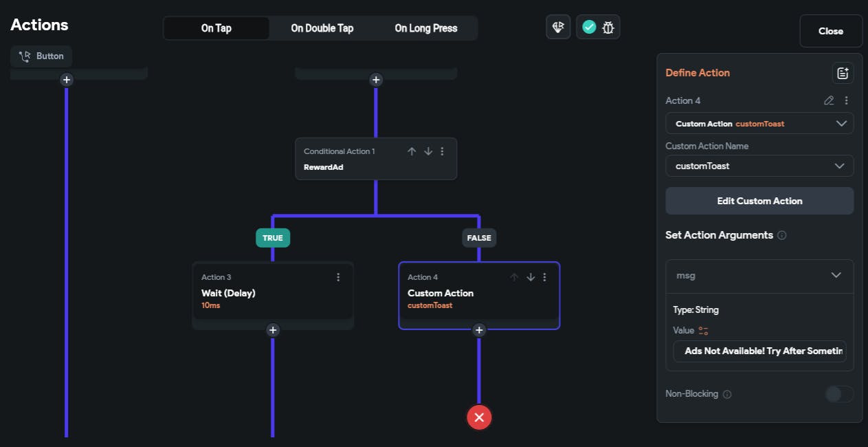Open variable picker icon next to Value
This screenshot has width=868, height=447.
[703, 331]
